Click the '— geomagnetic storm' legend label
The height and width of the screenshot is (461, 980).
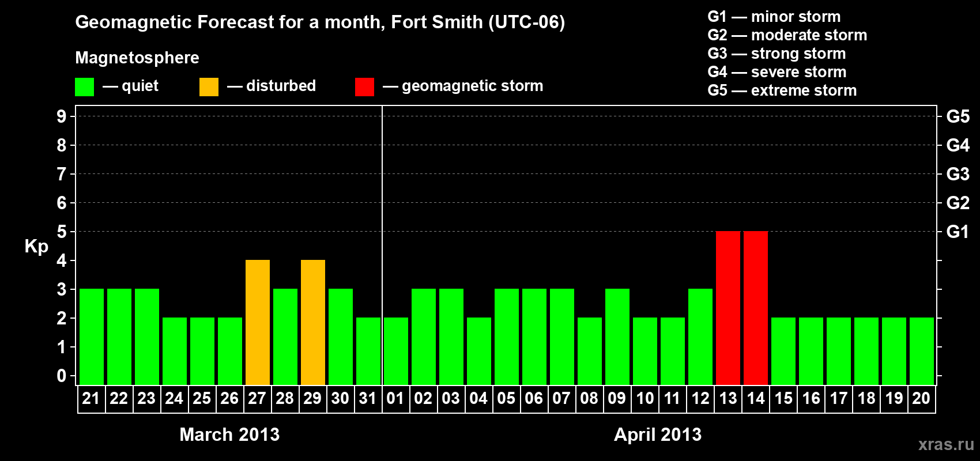click(463, 86)
